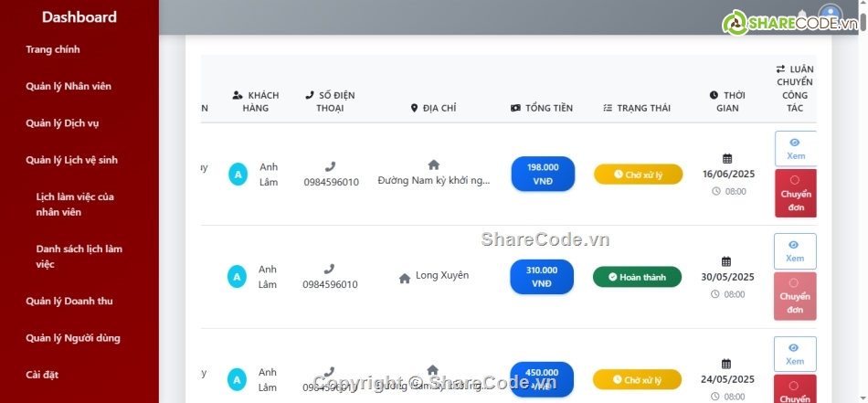Click avatar A in 450.000 VNĐ row

237,380
